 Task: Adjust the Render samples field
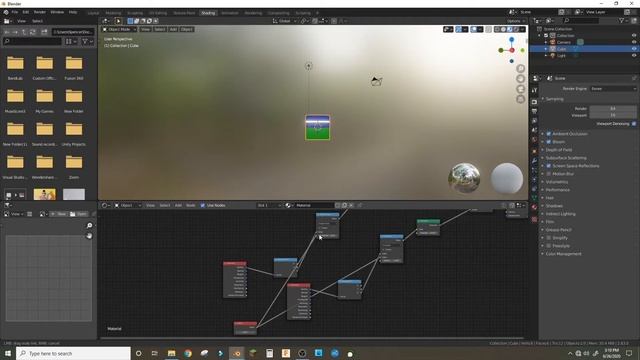tap(613, 109)
